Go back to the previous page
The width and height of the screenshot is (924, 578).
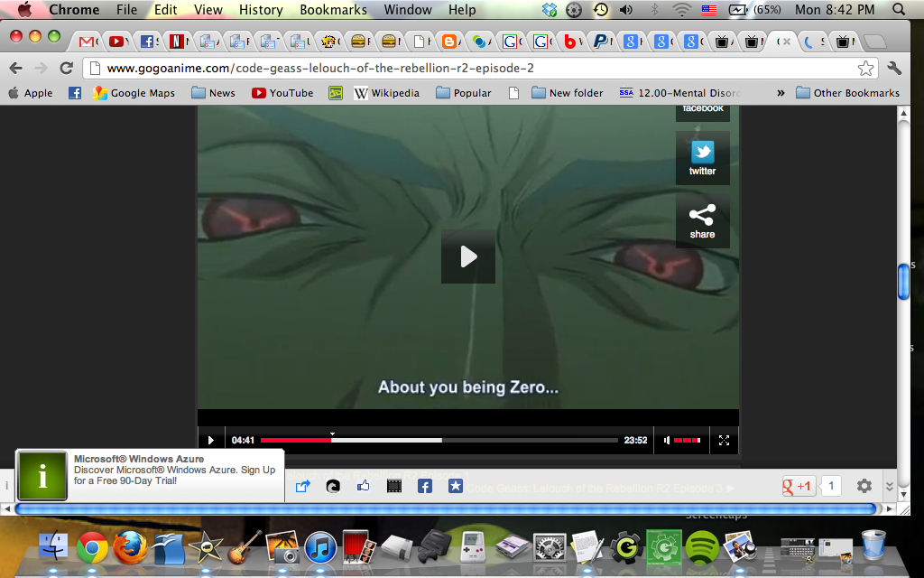click(16, 69)
